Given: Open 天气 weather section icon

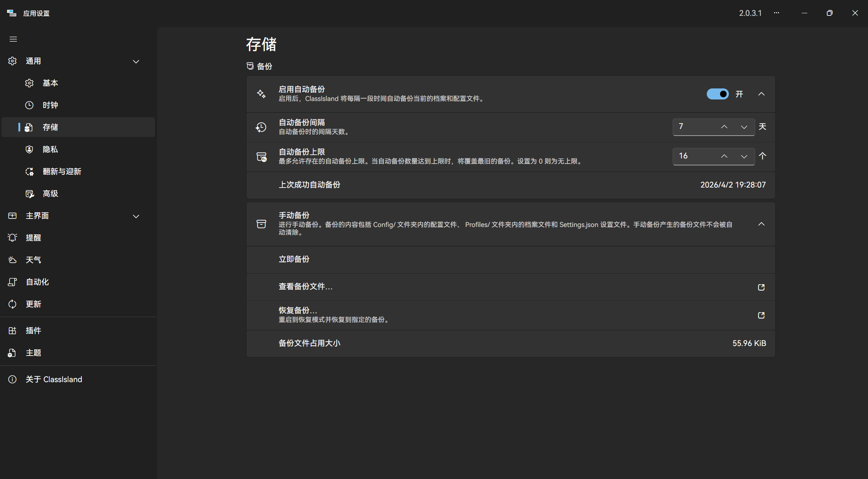Looking at the screenshot, I should click(13, 260).
